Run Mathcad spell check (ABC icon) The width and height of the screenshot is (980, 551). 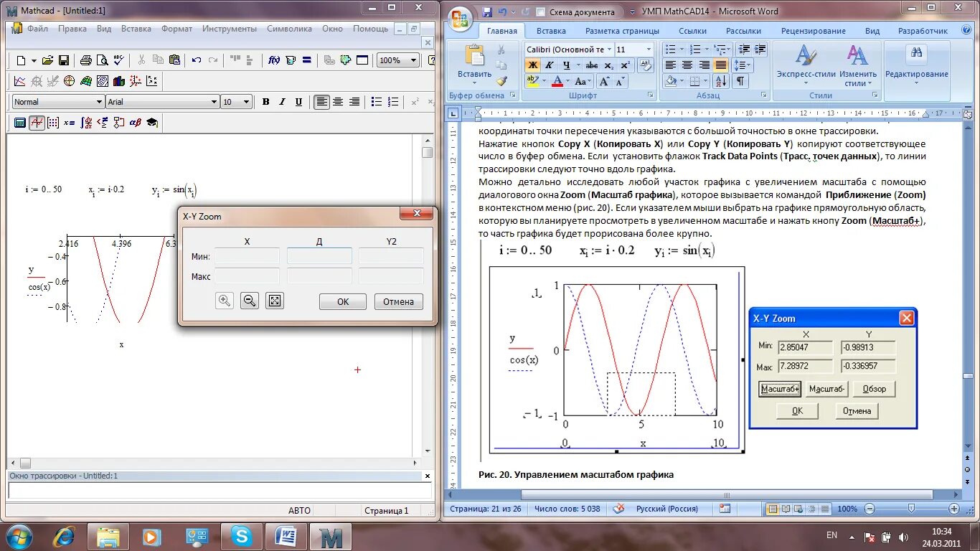(118, 60)
